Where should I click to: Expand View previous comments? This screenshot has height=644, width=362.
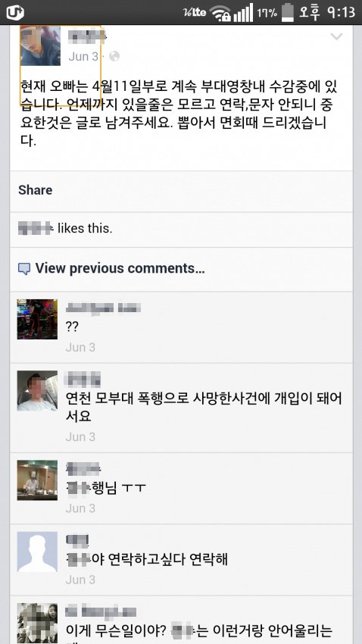coord(120,269)
